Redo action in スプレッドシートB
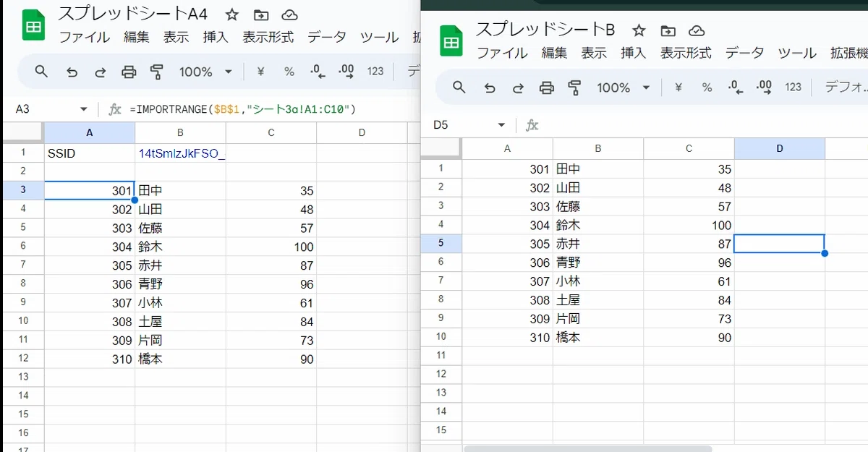The height and width of the screenshot is (452, 868). [518, 88]
